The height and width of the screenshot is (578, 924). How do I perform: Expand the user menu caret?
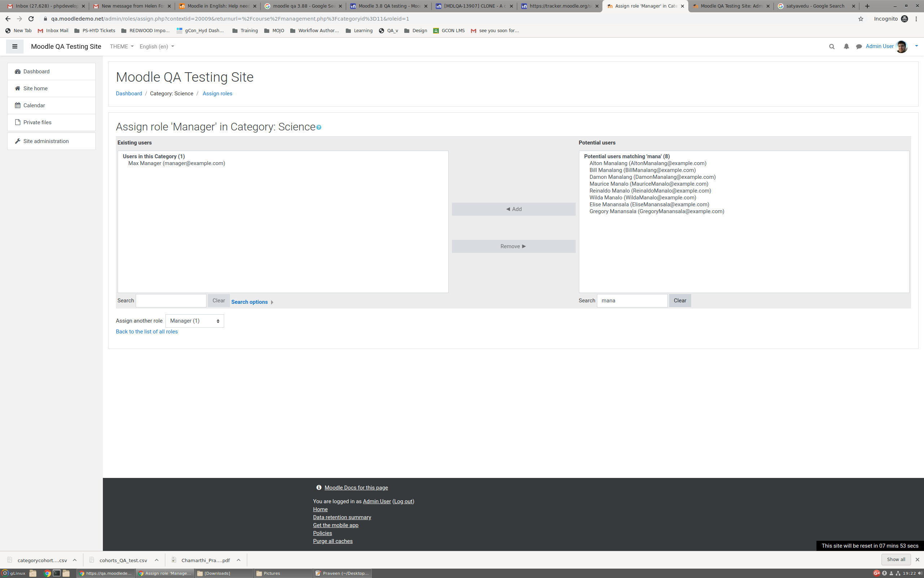tap(916, 46)
